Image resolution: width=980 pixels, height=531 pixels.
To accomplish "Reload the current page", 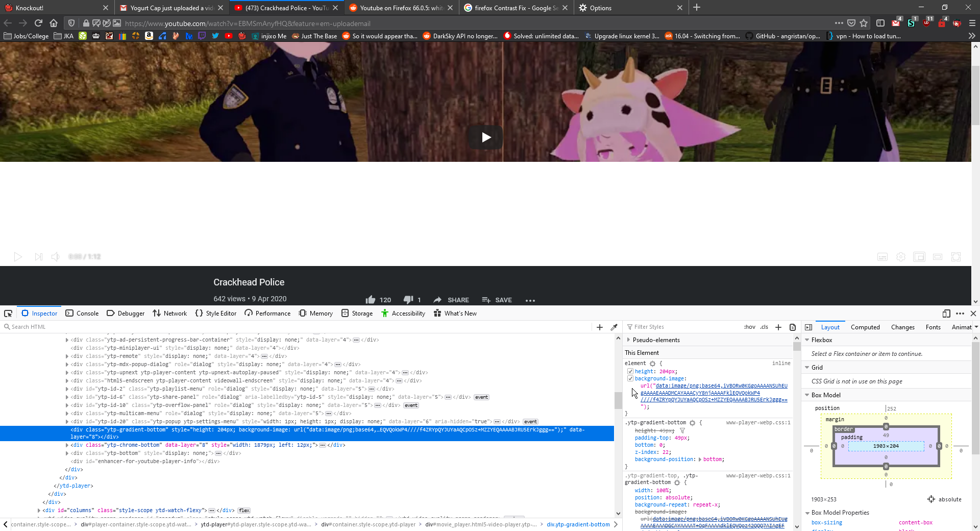I will (38, 23).
